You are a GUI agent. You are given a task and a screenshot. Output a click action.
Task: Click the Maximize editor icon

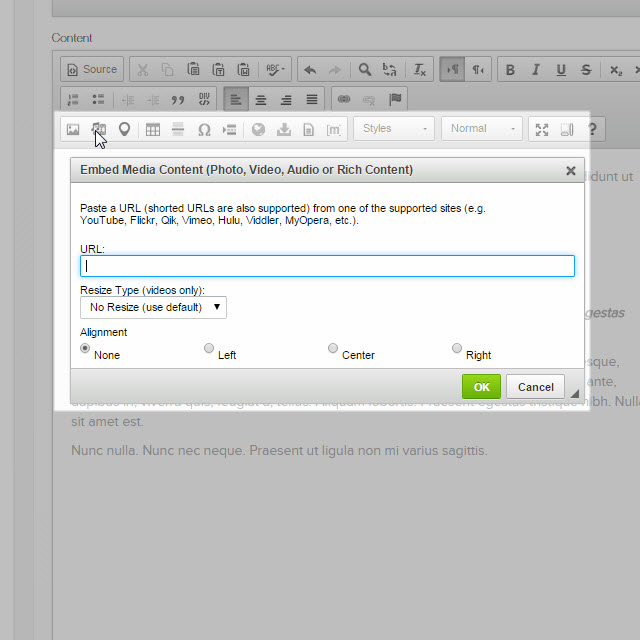pyautogui.click(x=542, y=130)
